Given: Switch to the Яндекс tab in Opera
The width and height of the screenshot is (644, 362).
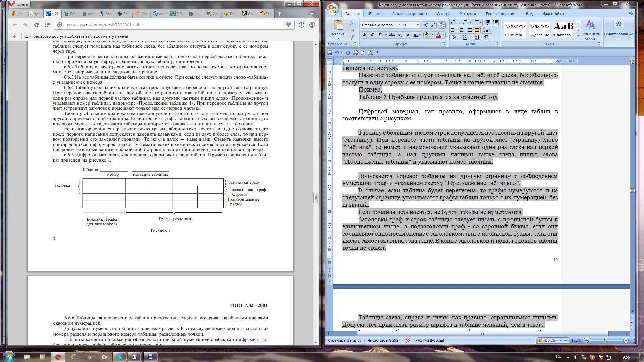Looking at the screenshot, I should tap(34, 14).
